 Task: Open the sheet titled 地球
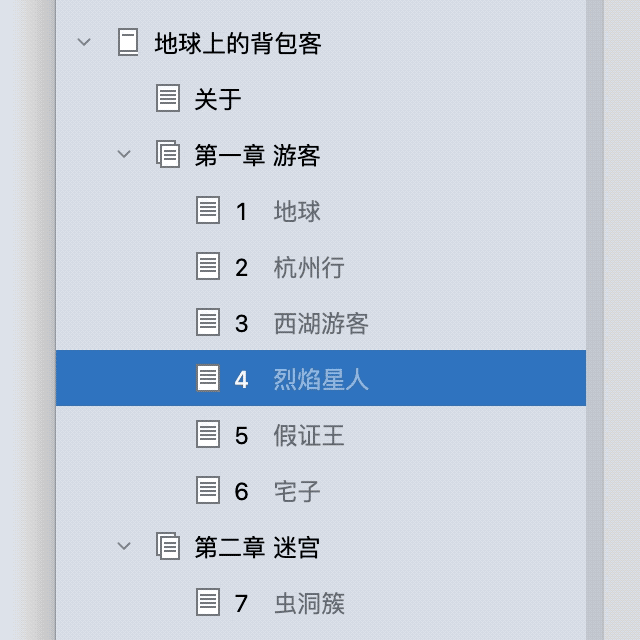pyautogui.click(x=297, y=211)
